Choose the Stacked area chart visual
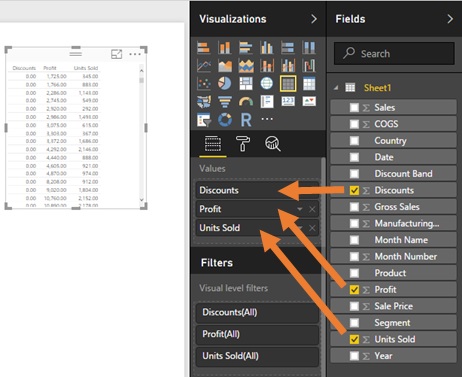 point(246,66)
